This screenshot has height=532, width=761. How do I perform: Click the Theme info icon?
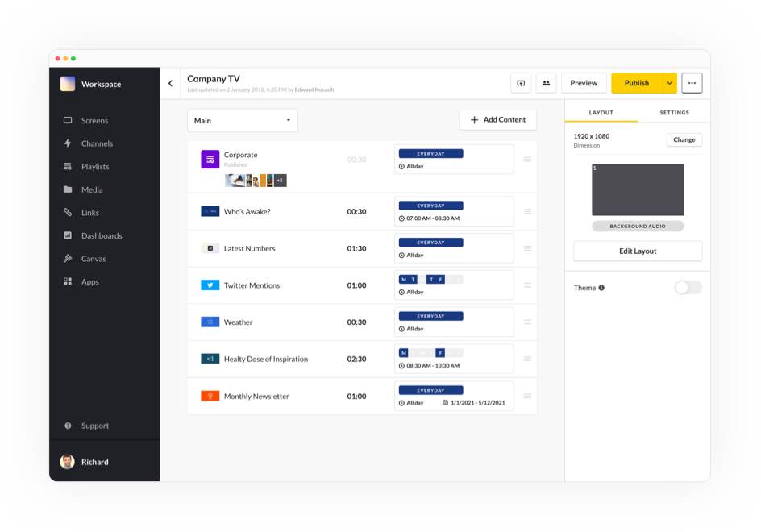(x=601, y=288)
